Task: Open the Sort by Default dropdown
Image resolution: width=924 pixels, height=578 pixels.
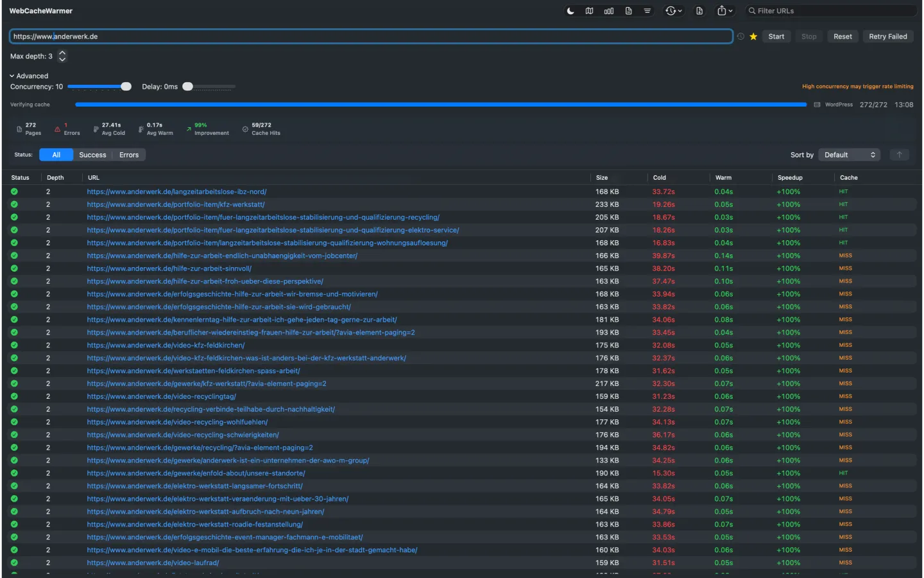Action: (x=848, y=155)
